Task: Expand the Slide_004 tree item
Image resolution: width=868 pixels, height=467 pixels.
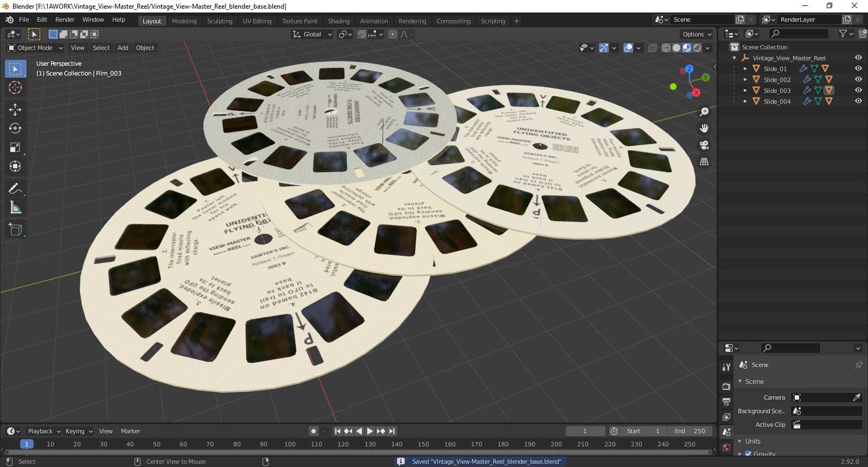Action: [x=745, y=101]
